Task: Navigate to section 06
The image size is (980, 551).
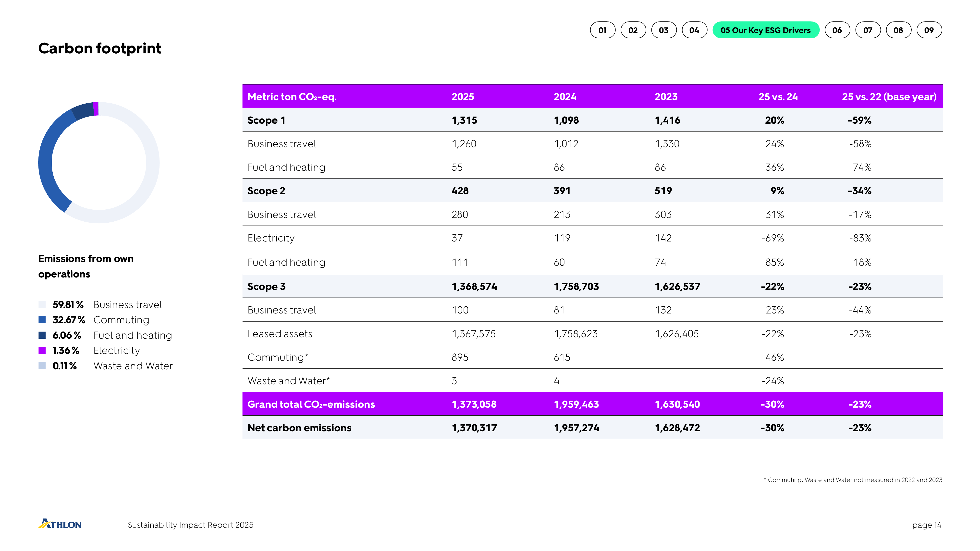Action: (x=837, y=30)
